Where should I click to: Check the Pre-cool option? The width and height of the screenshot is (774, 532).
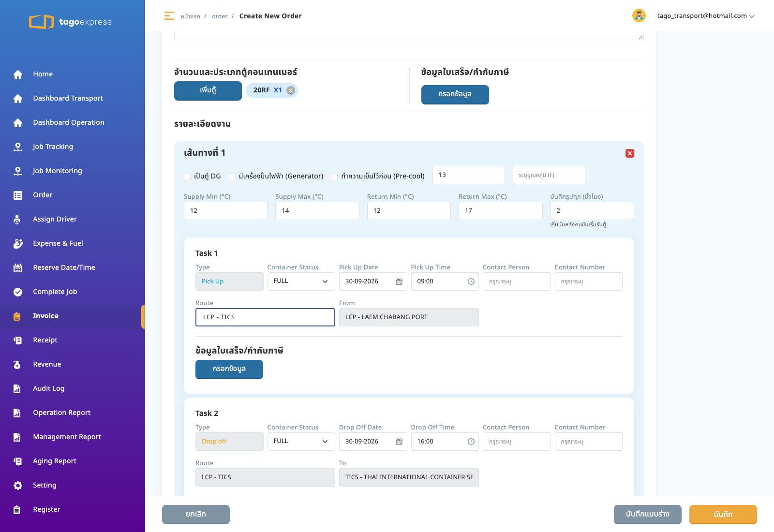tap(334, 177)
